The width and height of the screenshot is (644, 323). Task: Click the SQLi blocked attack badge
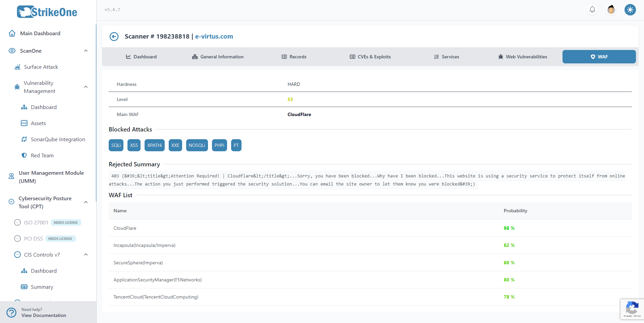pos(116,145)
